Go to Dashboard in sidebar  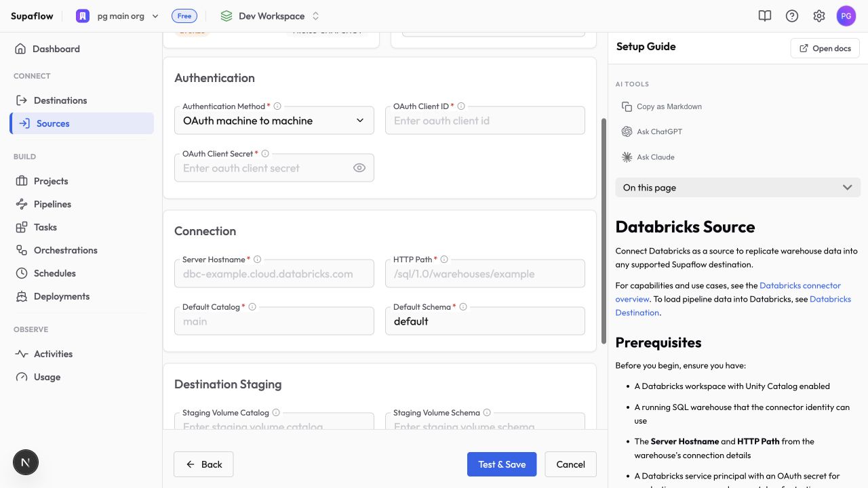pos(81,49)
